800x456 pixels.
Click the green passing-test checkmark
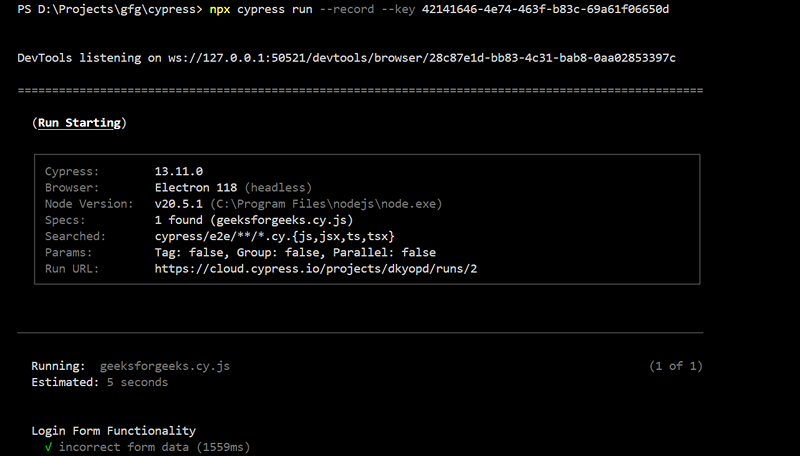click(49, 447)
